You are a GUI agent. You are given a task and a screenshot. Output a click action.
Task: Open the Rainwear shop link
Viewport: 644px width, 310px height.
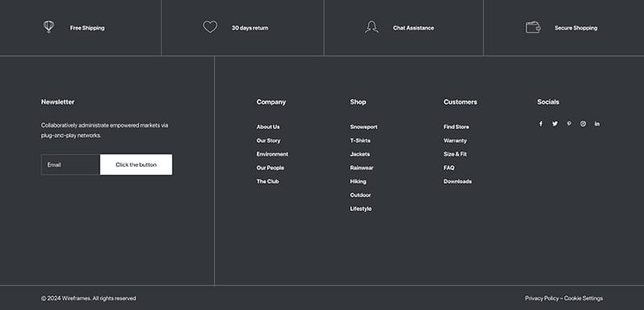[361, 167]
